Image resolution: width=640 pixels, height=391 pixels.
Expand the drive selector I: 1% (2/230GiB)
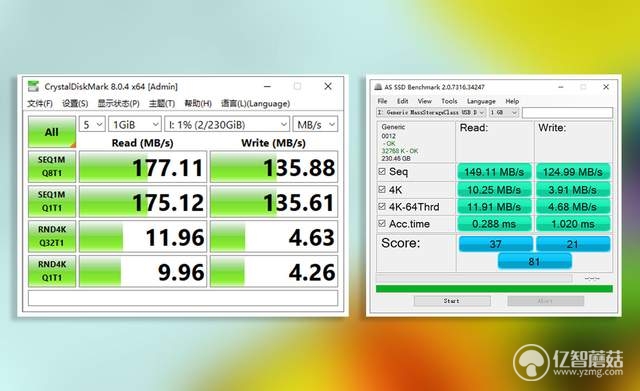coord(227,124)
